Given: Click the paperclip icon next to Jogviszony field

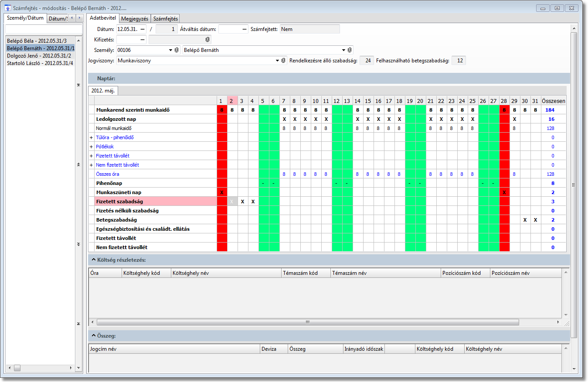Looking at the screenshot, I should tap(283, 61).
